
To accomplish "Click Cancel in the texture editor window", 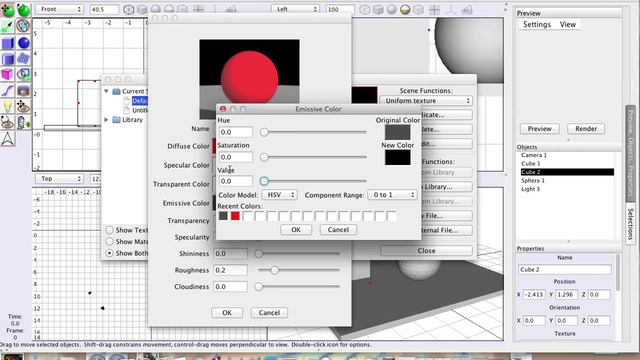I will coord(269,313).
